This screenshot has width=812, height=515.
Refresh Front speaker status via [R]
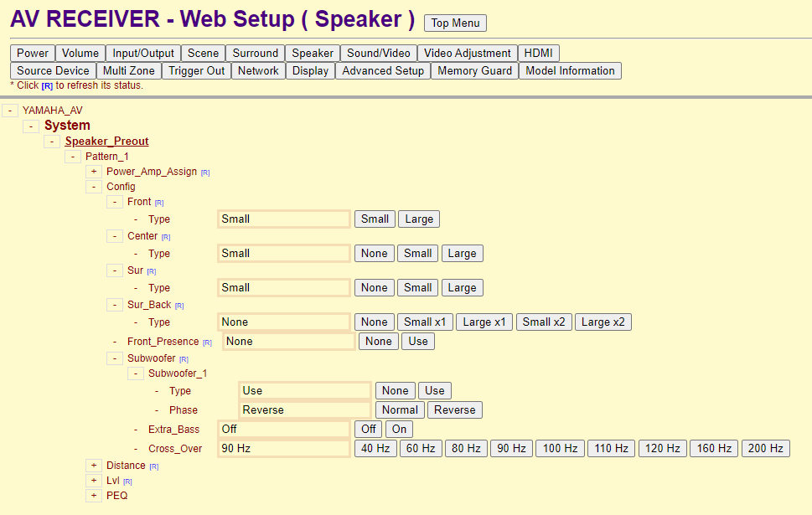(159, 203)
